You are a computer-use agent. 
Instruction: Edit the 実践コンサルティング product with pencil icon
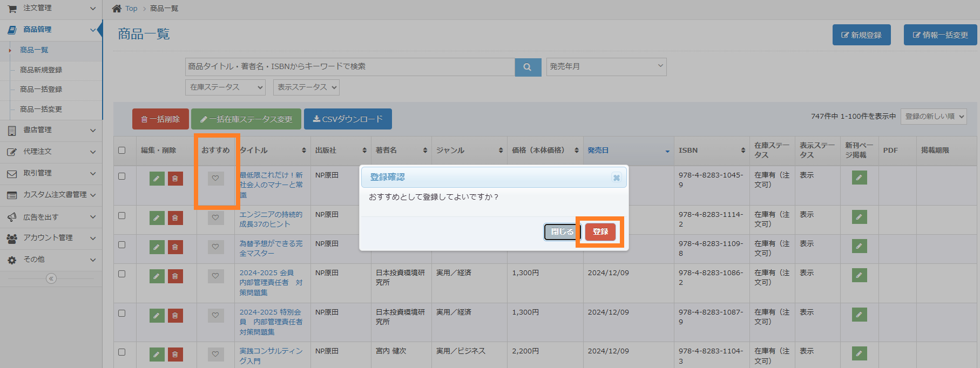point(157,355)
